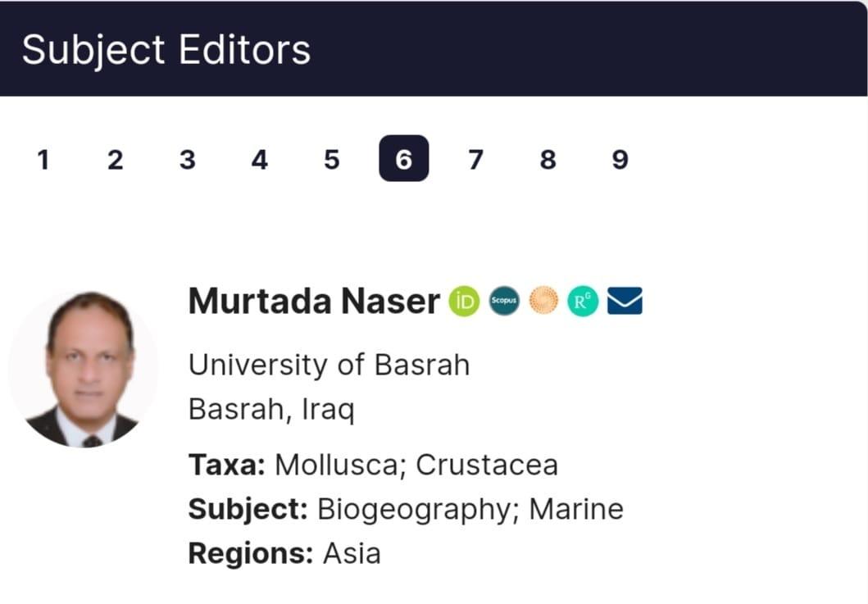Select page 4 in pagination

coord(259,159)
